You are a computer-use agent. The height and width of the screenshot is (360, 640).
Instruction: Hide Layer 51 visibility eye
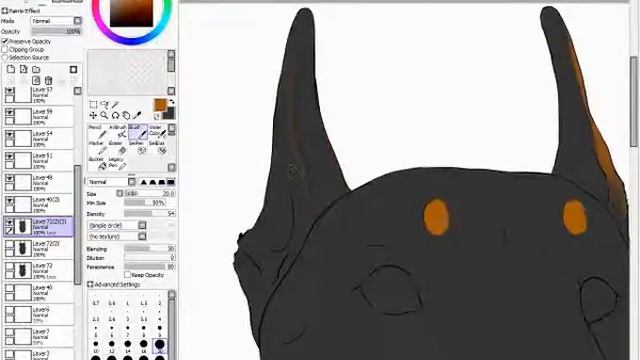point(9,156)
